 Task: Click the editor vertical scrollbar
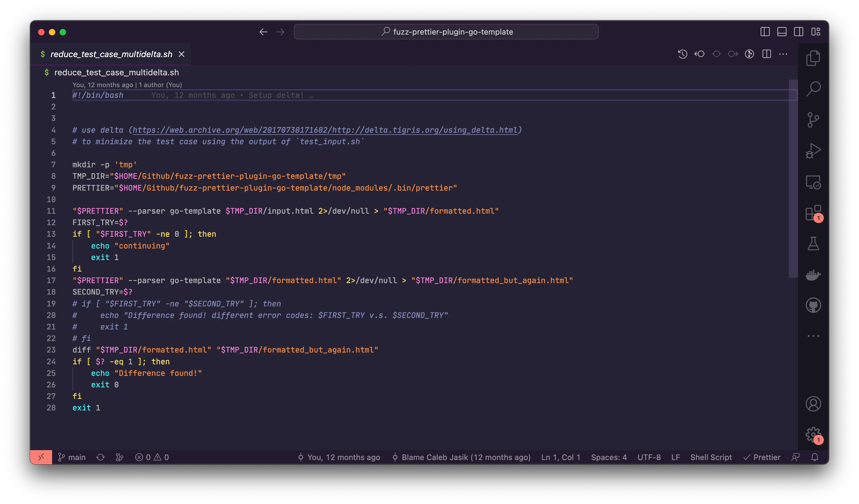click(793, 179)
